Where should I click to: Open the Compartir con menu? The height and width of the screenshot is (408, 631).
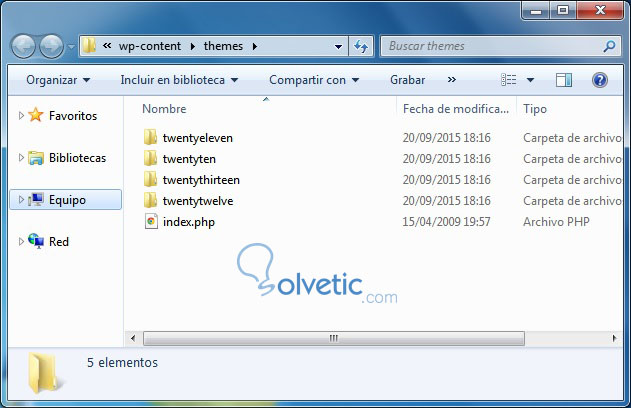(x=314, y=80)
